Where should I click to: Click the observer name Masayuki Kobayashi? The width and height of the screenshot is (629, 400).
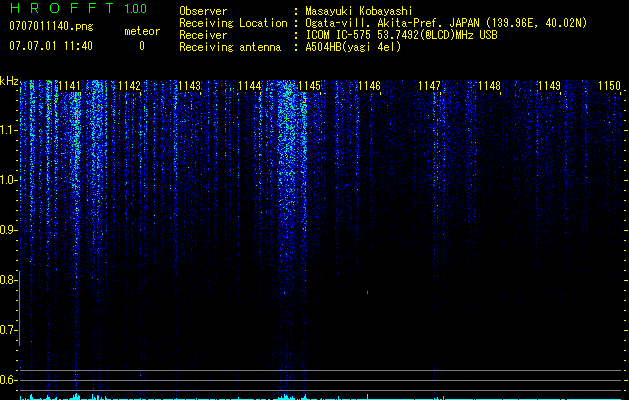point(359,11)
